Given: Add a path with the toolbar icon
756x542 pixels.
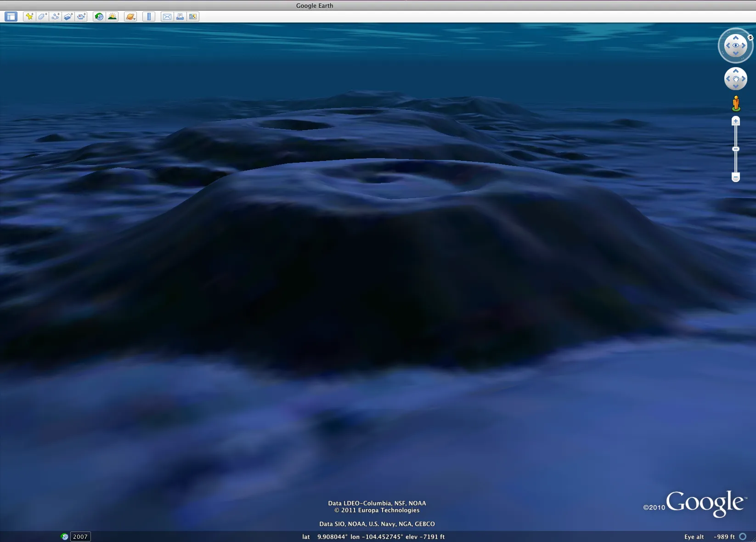Looking at the screenshot, I should pyautogui.click(x=56, y=17).
